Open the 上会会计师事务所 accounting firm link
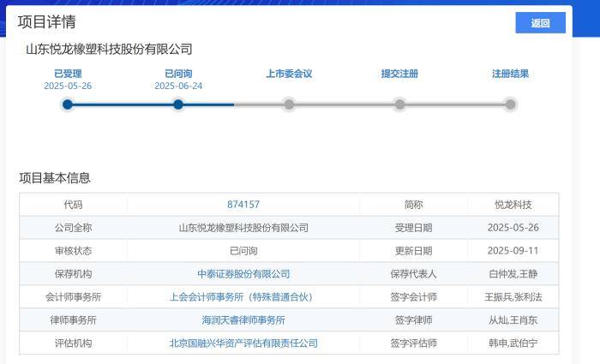 click(243, 297)
